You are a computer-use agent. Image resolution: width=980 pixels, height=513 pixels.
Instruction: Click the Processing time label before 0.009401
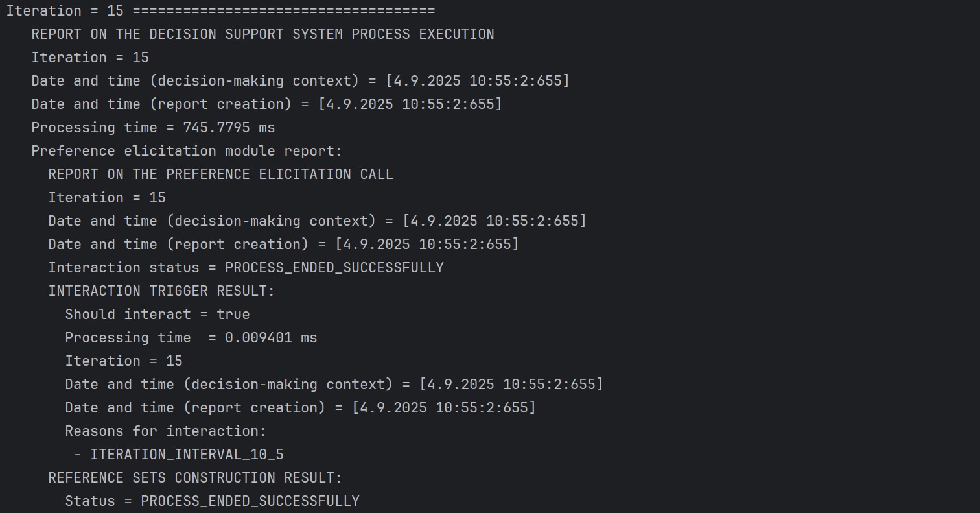coord(128,338)
